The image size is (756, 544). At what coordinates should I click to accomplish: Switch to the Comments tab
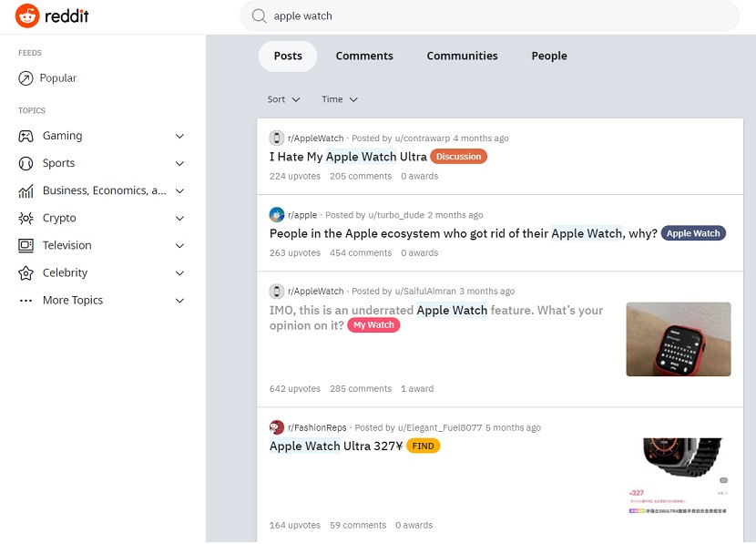tap(364, 56)
